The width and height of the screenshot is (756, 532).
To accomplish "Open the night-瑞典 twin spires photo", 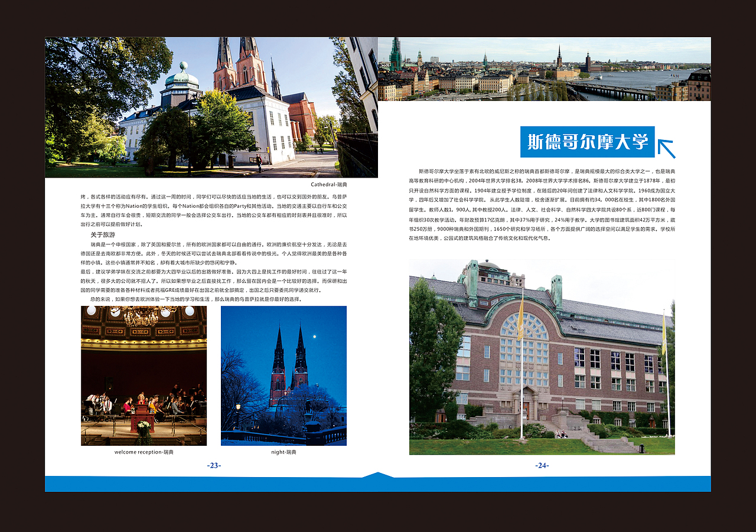I will [282, 376].
